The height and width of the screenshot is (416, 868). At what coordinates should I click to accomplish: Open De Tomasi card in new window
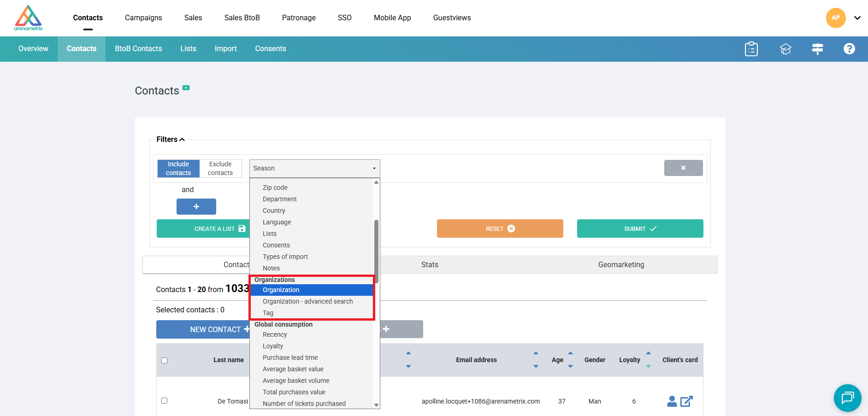click(x=686, y=401)
